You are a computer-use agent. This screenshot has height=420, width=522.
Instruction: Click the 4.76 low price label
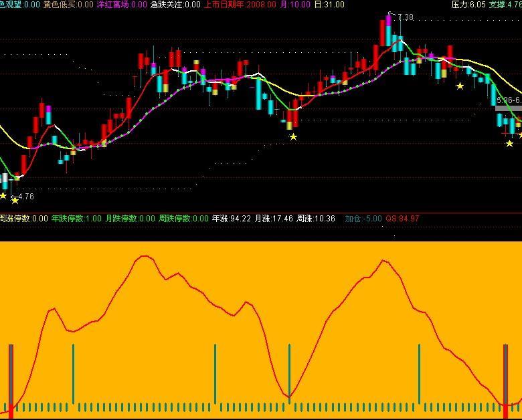pyautogui.click(x=26, y=197)
